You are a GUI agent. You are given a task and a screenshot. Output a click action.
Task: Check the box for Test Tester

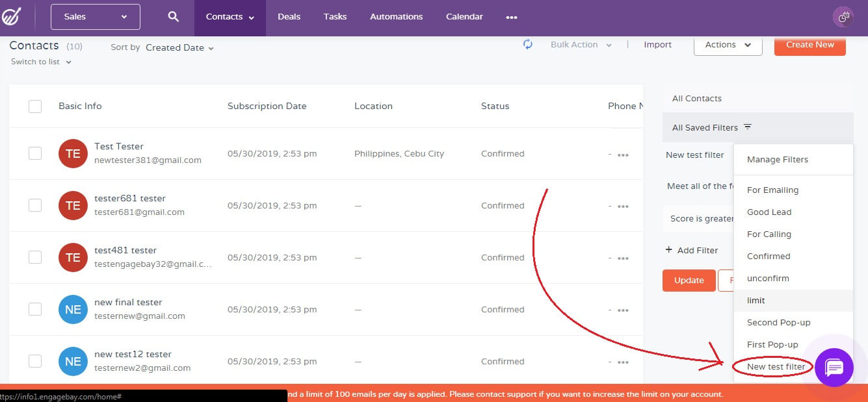tap(35, 153)
